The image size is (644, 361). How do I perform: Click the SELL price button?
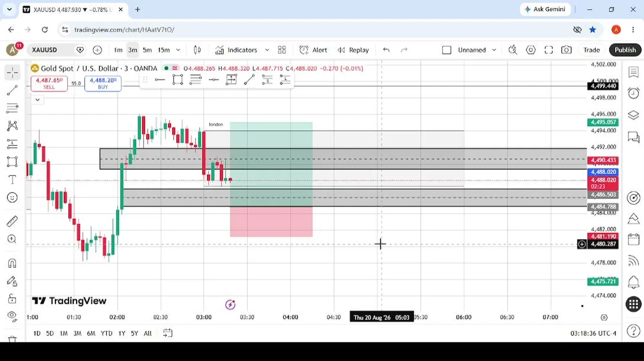(x=49, y=83)
